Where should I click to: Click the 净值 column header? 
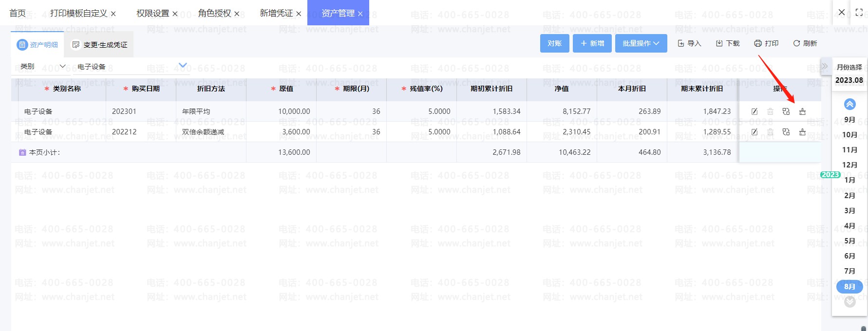coord(562,89)
